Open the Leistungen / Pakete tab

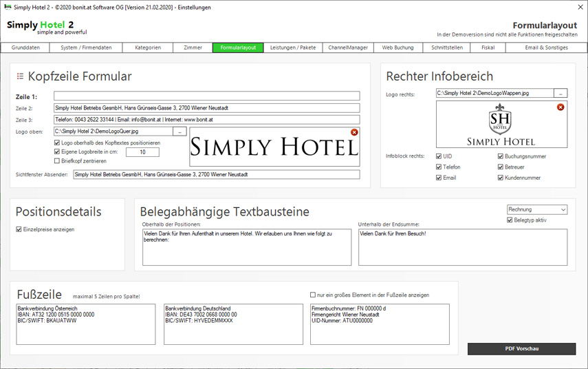[x=293, y=48]
